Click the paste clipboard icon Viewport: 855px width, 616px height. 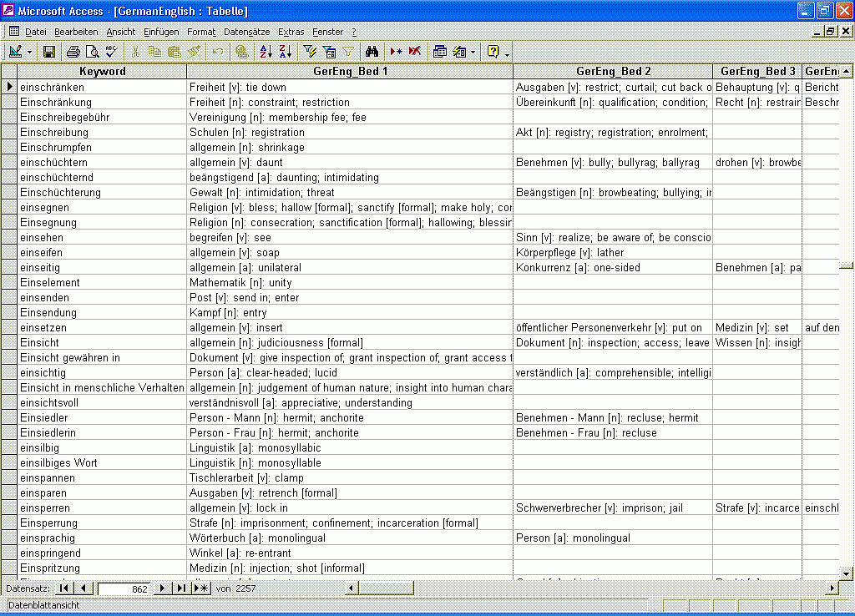coord(174,52)
